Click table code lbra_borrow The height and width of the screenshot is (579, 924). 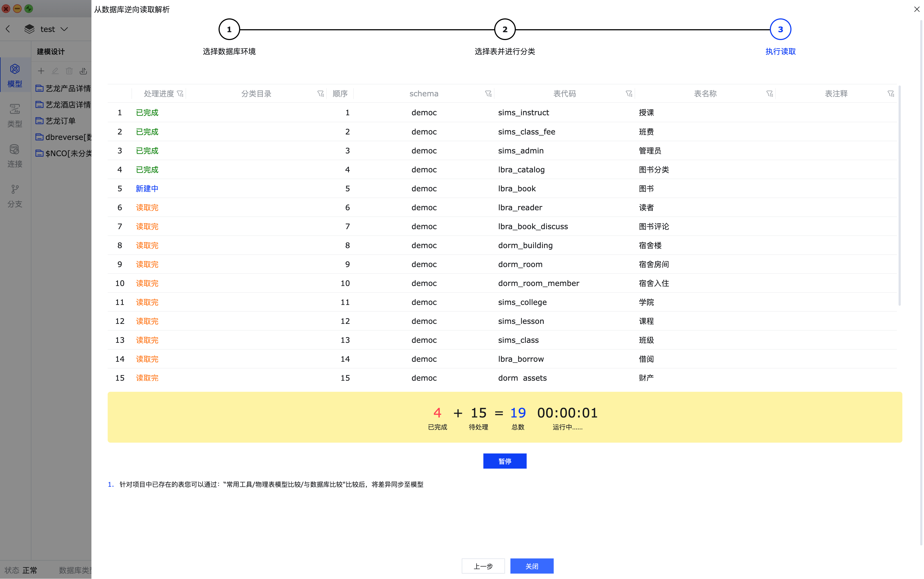point(521,359)
